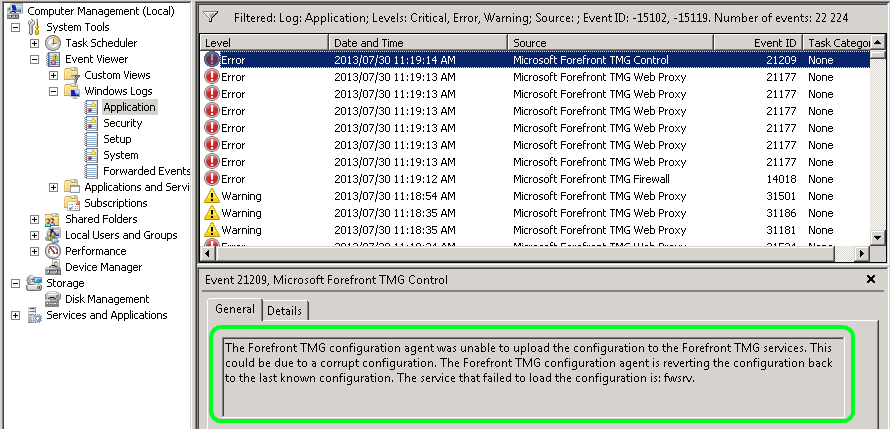Select the warning row with Event ID 31181
The width and height of the screenshot is (890, 429).
coord(535,230)
